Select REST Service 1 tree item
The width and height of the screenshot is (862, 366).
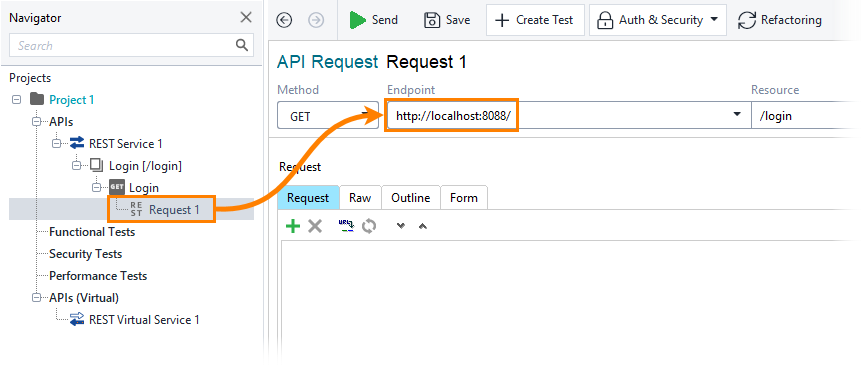coord(126,143)
